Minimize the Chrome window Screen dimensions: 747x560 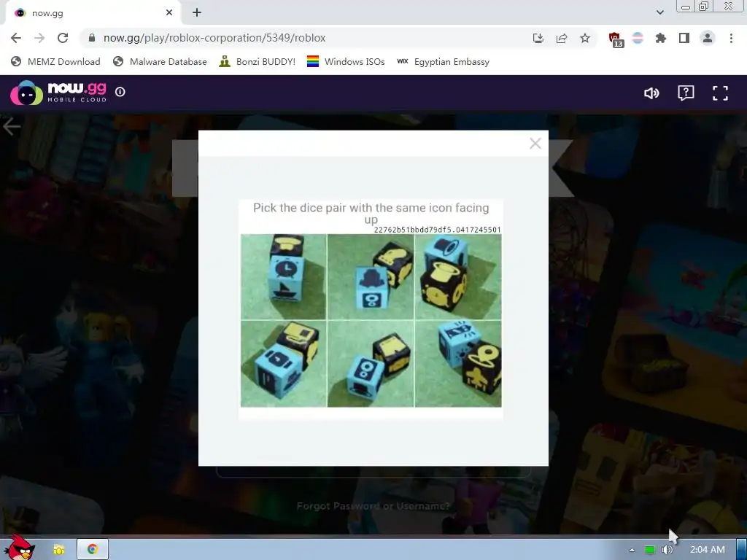686,7
